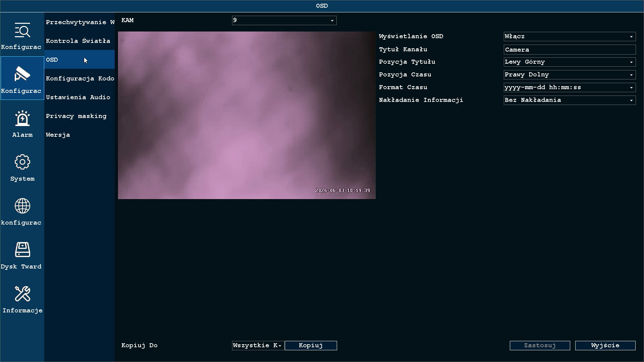The image size is (644, 362).
Task: Select the OSD menu item
Action: tap(79, 60)
